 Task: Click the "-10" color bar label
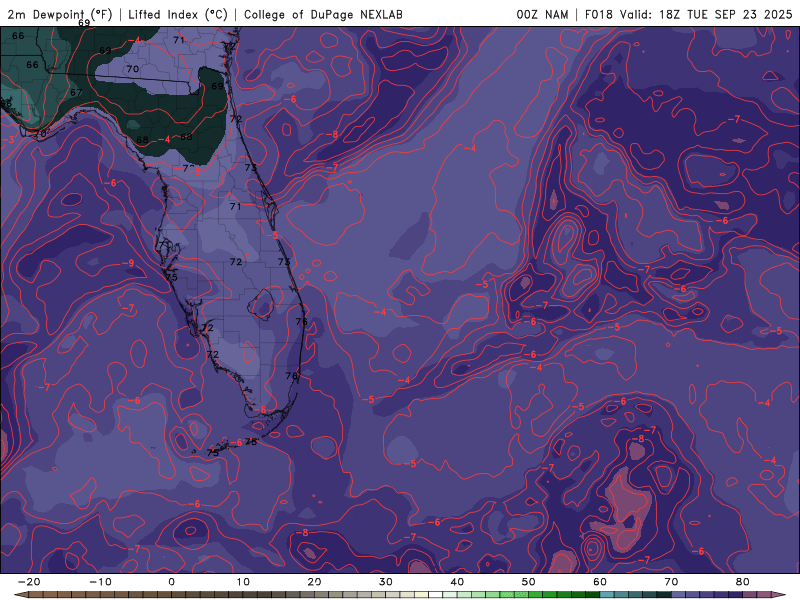100,582
